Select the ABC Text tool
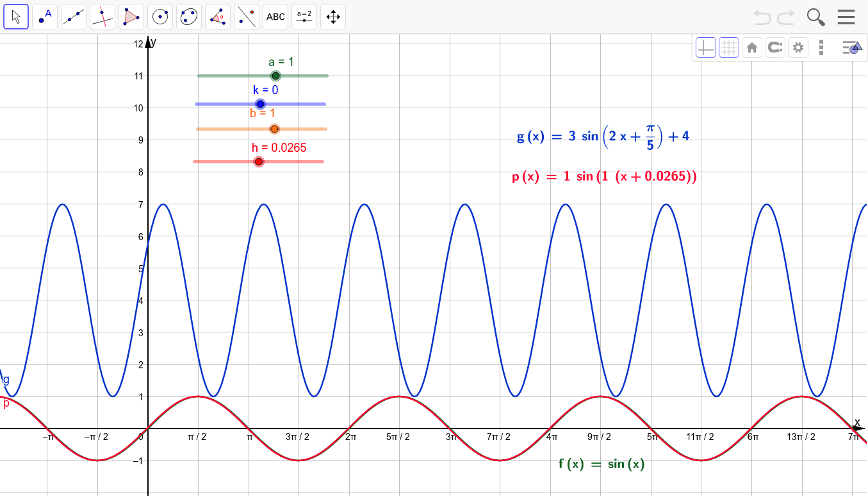The image size is (868, 497). [x=275, y=17]
